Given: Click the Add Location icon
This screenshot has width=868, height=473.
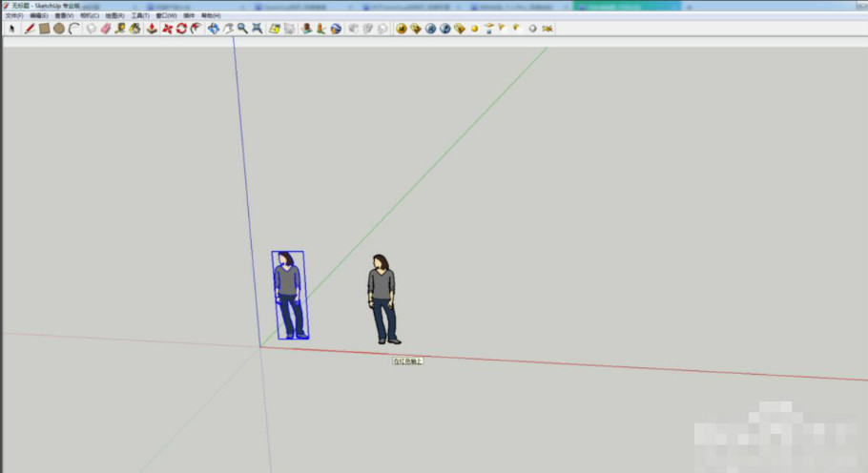Looking at the screenshot, I should click(275, 29).
